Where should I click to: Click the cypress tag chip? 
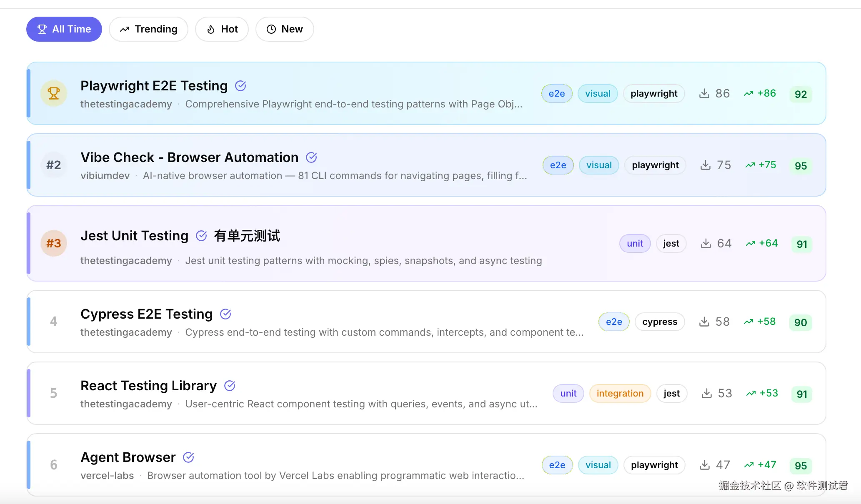659,322
